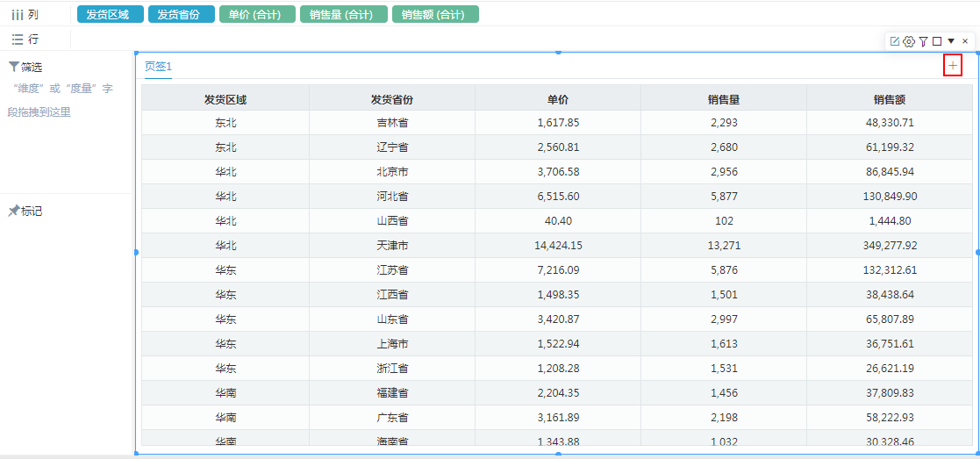980x459 pixels.
Task: Click the square maximize icon in component toolbar
Action: click(x=937, y=41)
